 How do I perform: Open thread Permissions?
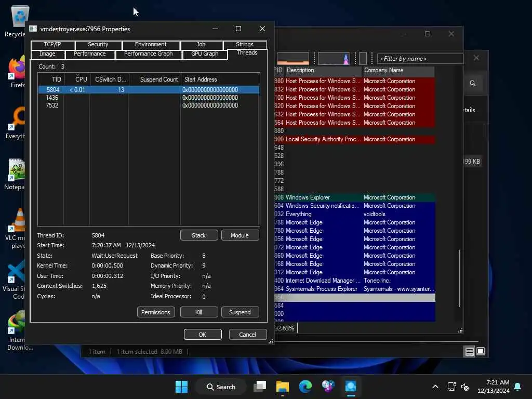(x=156, y=312)
